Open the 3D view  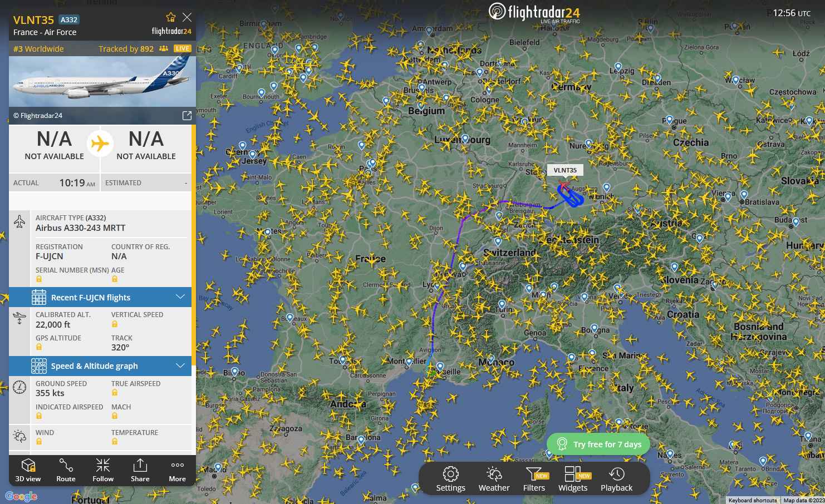[x=28, y=470]
